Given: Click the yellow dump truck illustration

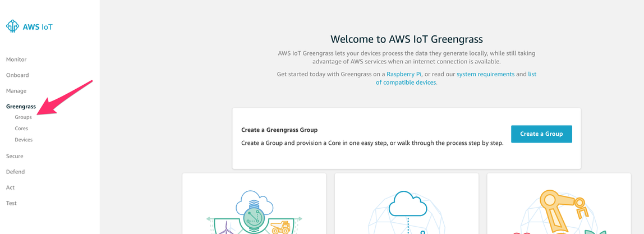Looking at the screenshot, I should 280,227.
